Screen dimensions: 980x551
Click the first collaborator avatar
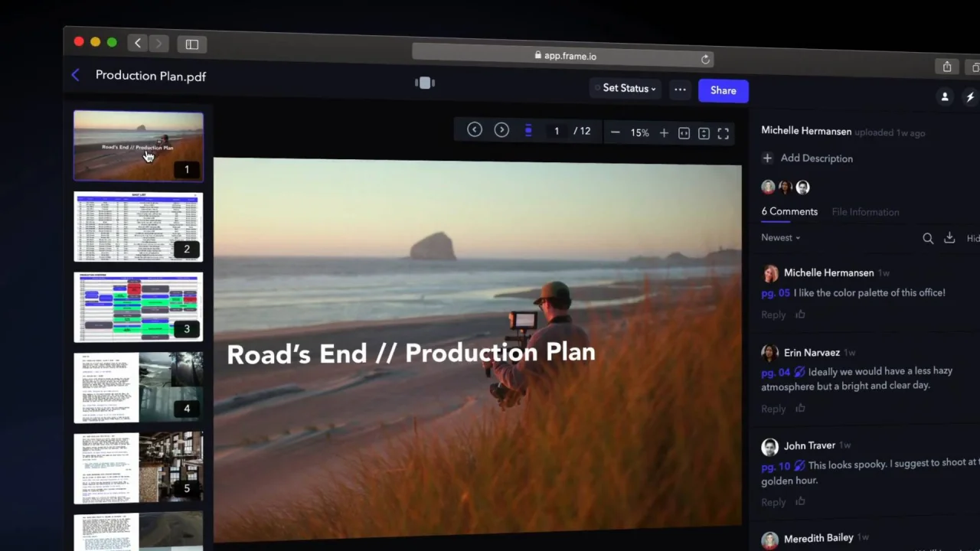pyautogui.click(x=768, y=187)
